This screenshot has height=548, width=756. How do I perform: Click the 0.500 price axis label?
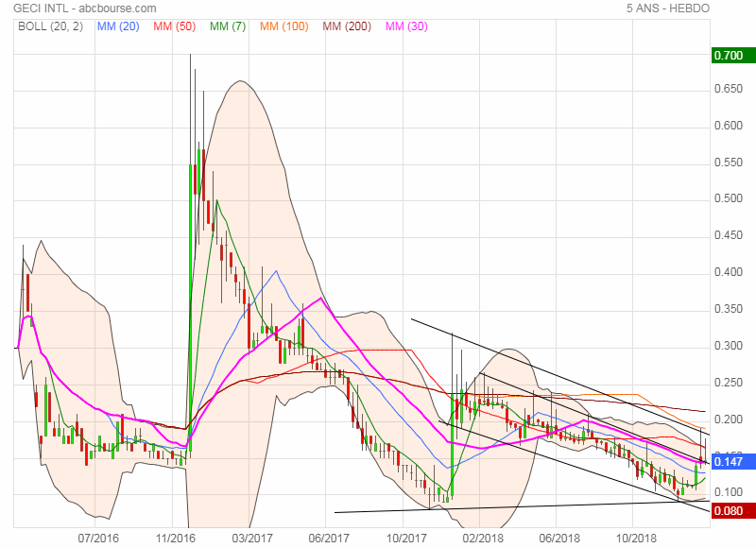tap(729, 198)
